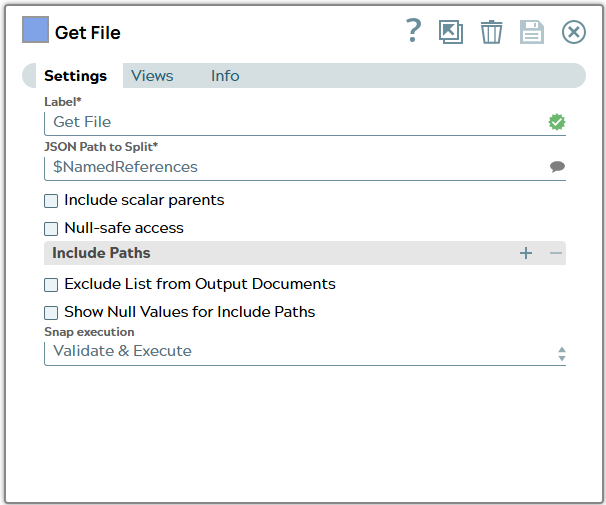
Task: Delete the snap with the trash icon
Action: (491, 32)
